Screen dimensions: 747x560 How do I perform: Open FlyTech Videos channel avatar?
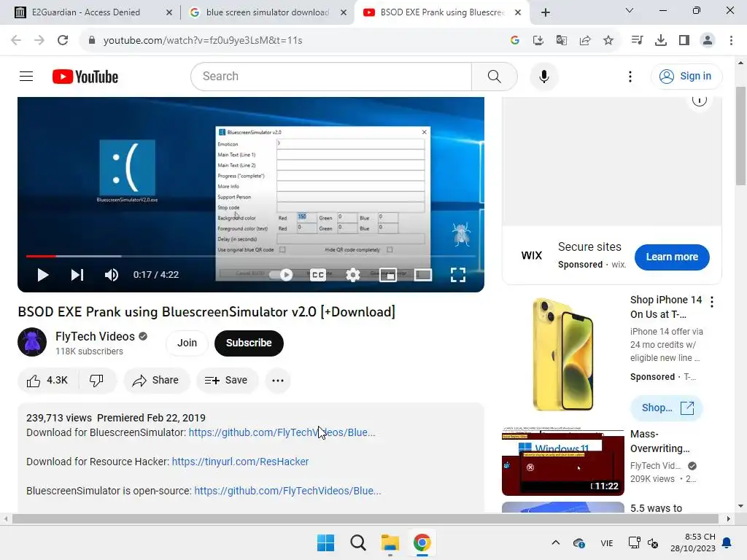[x=32, y=342]
